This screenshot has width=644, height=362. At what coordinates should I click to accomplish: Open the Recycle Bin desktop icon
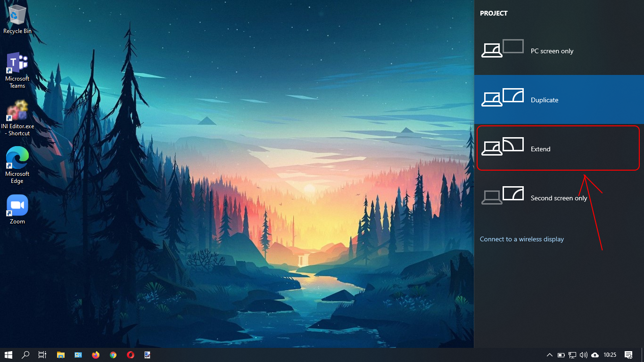point(17,20)
